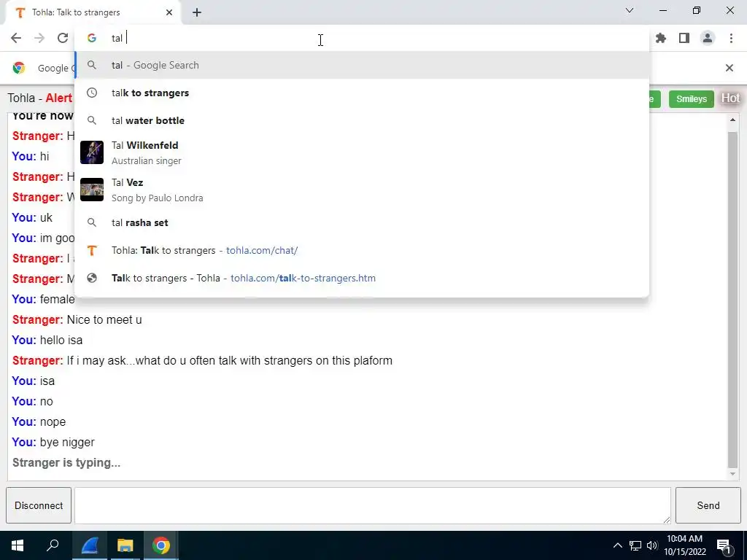This screenshot has height=560, width=747.
Task: Open a new tab with plus button
Action: (x=197, y=12)
